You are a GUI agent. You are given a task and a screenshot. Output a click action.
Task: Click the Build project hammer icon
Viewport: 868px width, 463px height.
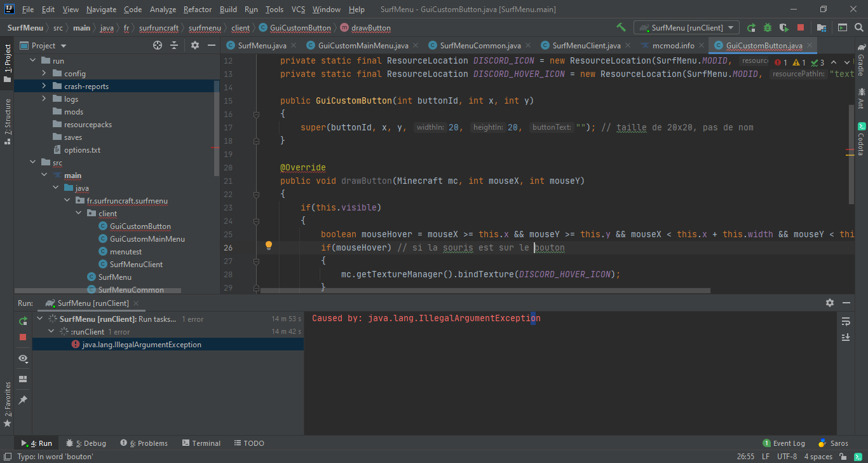[621, 27]
